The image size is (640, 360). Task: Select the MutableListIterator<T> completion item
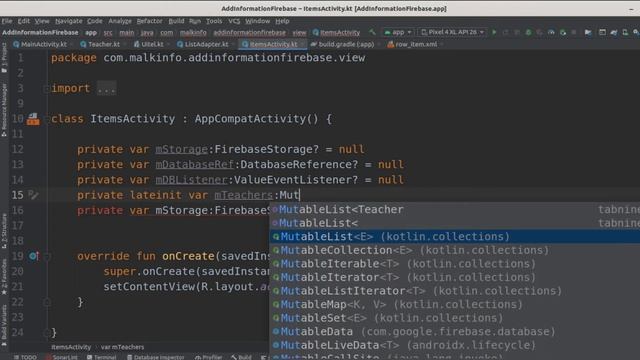pos(455,291)
